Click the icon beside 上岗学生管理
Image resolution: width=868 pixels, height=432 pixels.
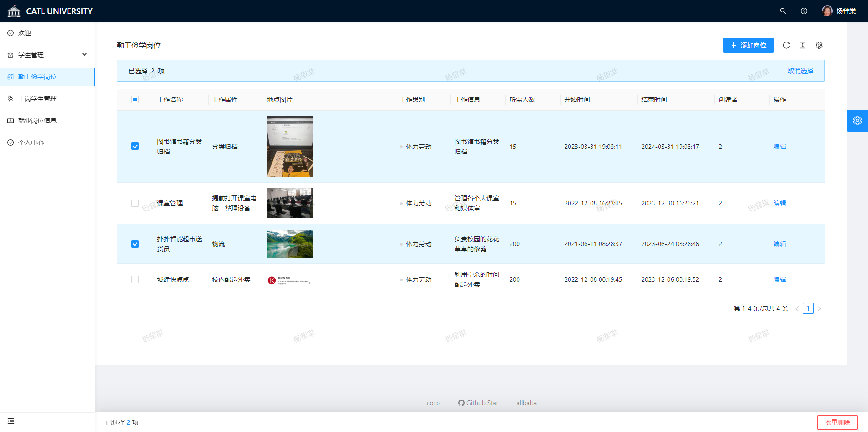point(10,99)
